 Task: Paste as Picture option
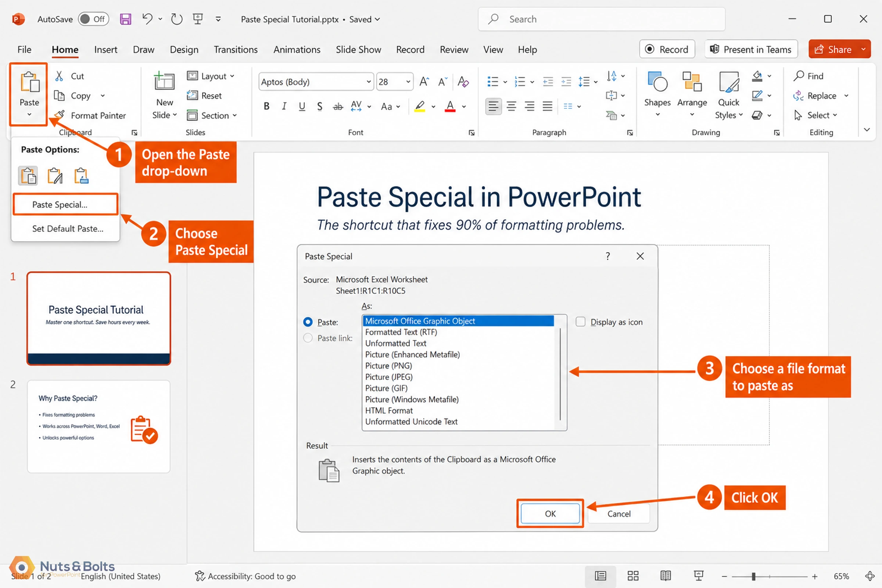click(81, 176)
